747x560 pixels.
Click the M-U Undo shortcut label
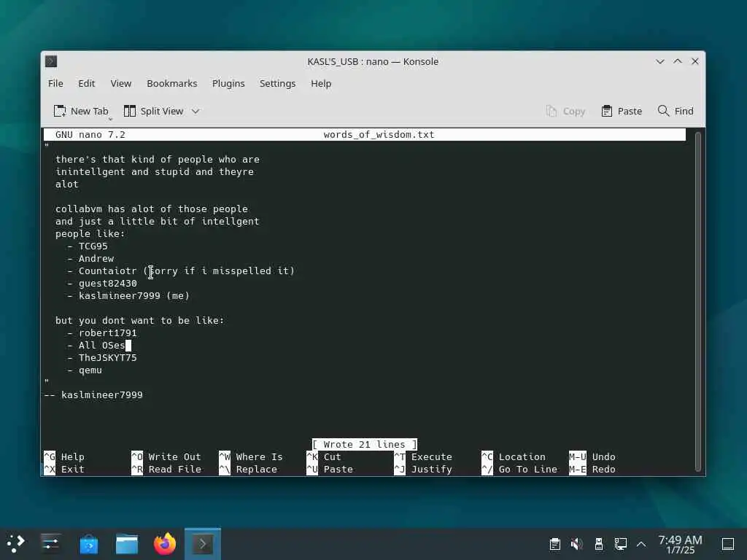[x=592, y=456]
